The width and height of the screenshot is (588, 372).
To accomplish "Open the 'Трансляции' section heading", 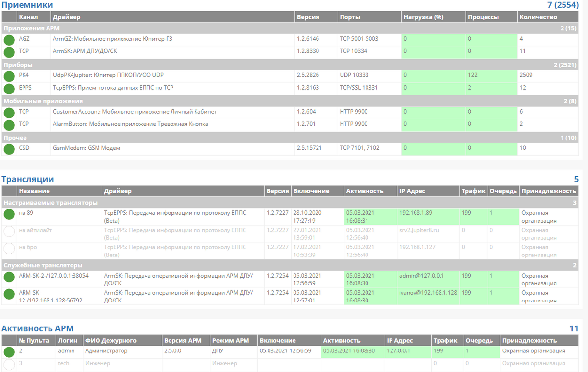I will pos(28,179).
